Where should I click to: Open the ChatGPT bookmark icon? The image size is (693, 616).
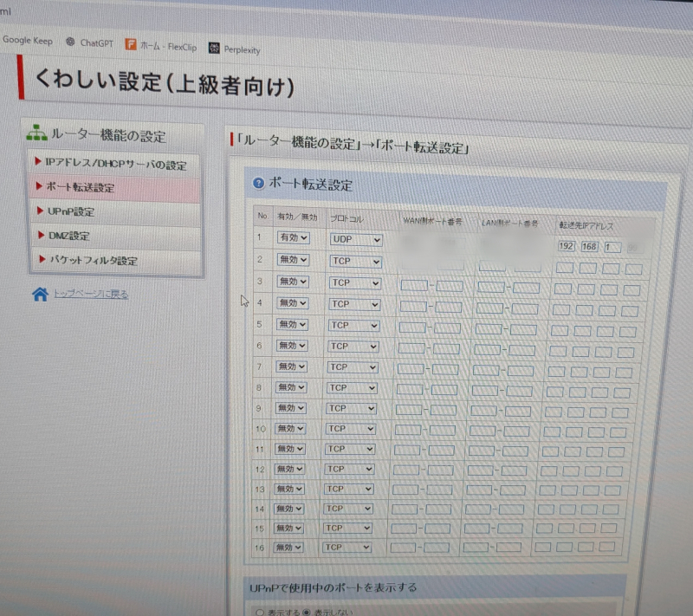69,42
